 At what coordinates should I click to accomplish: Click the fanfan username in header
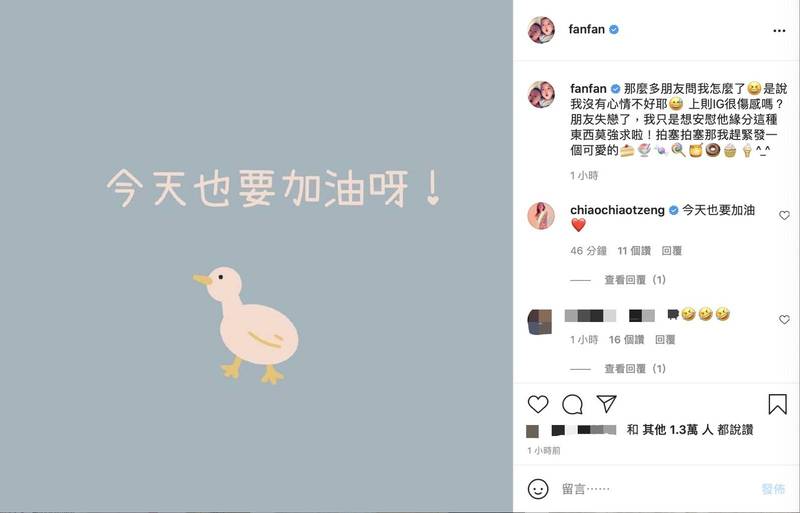(x=587, y=30)
